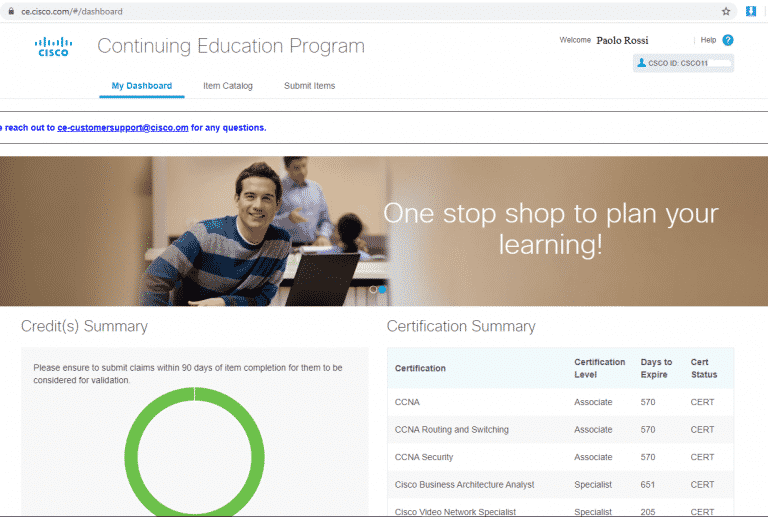
Task: Click the browser address bar URL
Action: [72, 11]
